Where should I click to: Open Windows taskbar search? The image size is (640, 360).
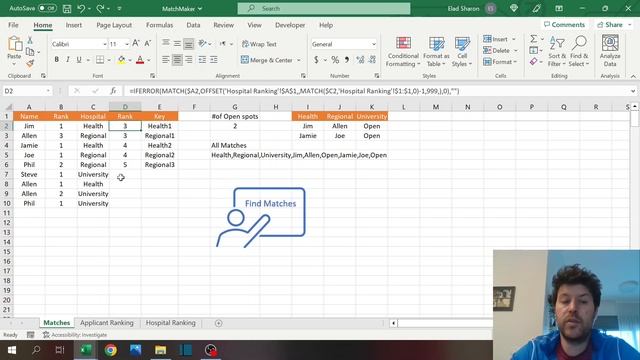point(36,350)
